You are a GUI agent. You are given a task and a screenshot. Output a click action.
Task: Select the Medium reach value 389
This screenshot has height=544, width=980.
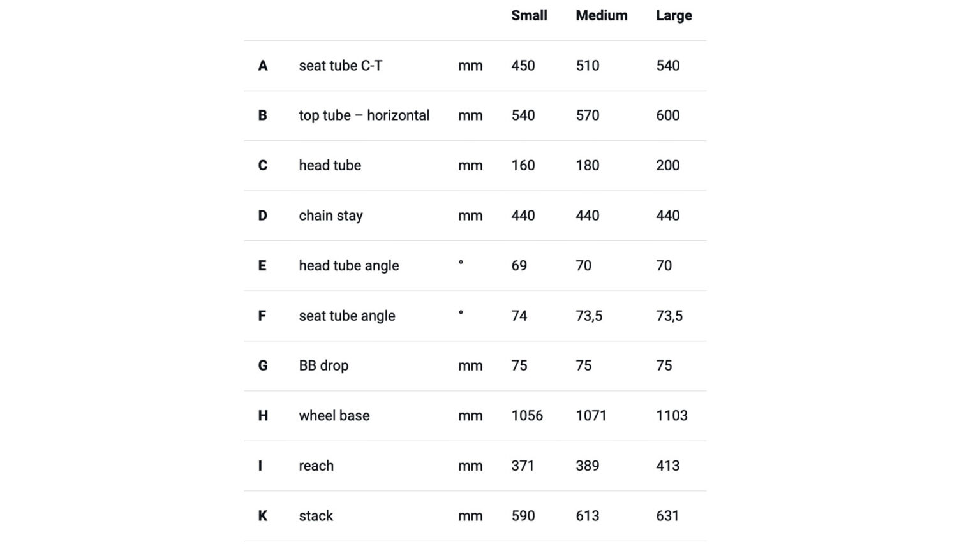(x=587, y=466)
